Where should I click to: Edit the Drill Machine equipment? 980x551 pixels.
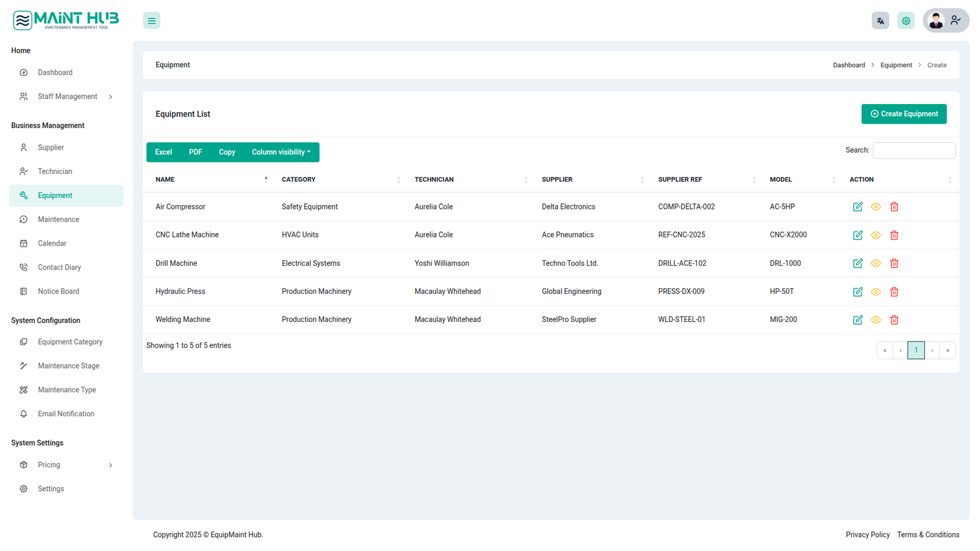click(x=858, y=263)
